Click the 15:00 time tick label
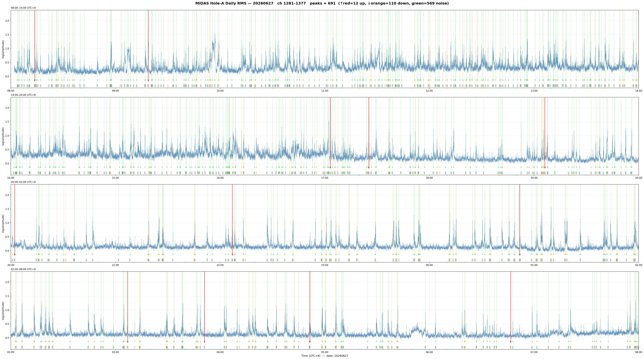644x359 pixels. pyautogui.click(x=116, y=178)
